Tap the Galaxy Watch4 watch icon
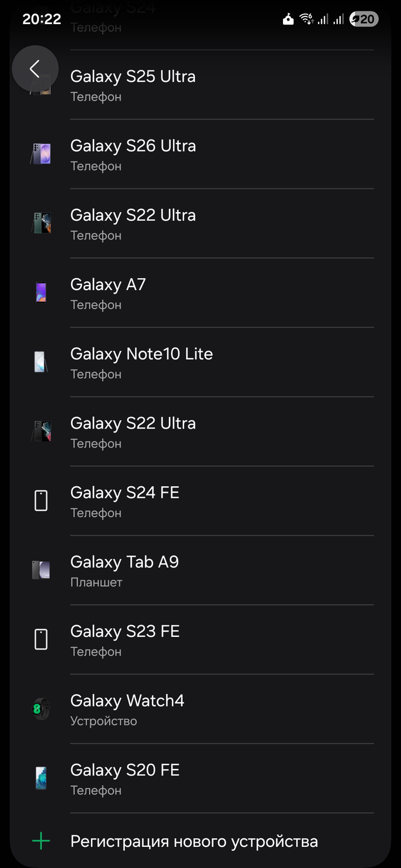Image resolution: width=401 pixels, height=868 pixels. pyautogui.click(x=41, y=709)
